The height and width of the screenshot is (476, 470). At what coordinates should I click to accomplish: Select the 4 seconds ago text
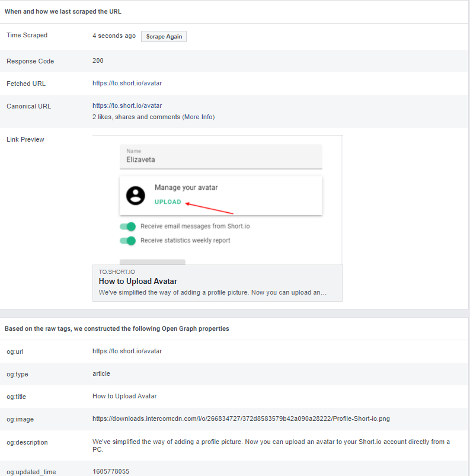(114, 36)
